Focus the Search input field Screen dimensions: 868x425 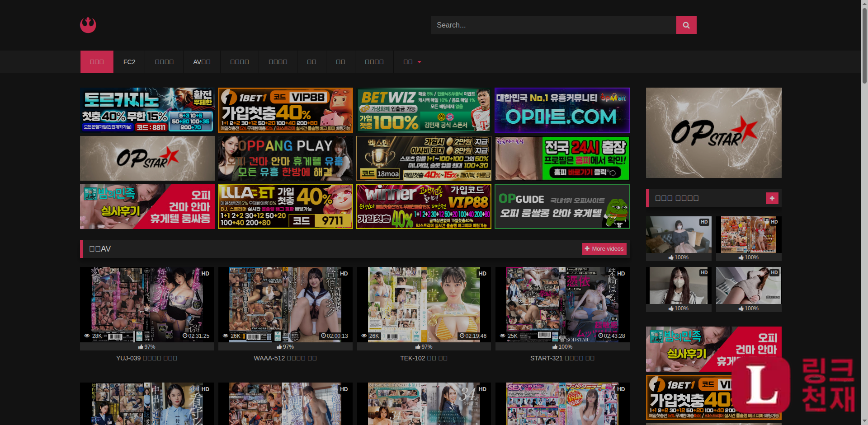tap(553, 25)
